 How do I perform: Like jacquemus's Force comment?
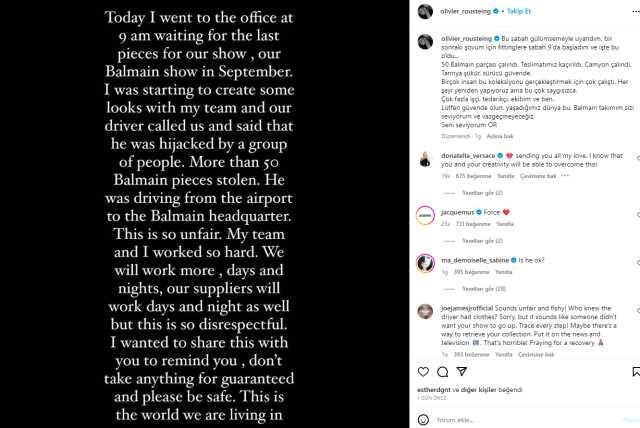[x=632, y=214]
